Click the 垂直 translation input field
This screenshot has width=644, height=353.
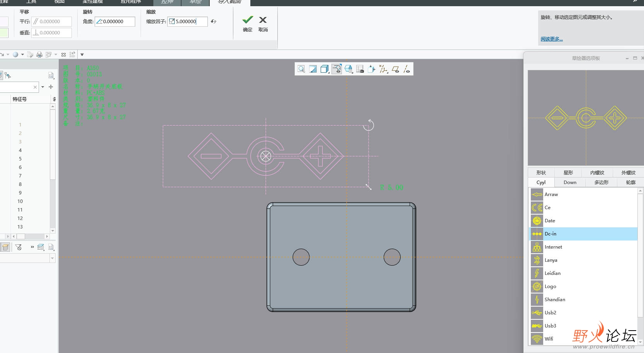point(52,33)
